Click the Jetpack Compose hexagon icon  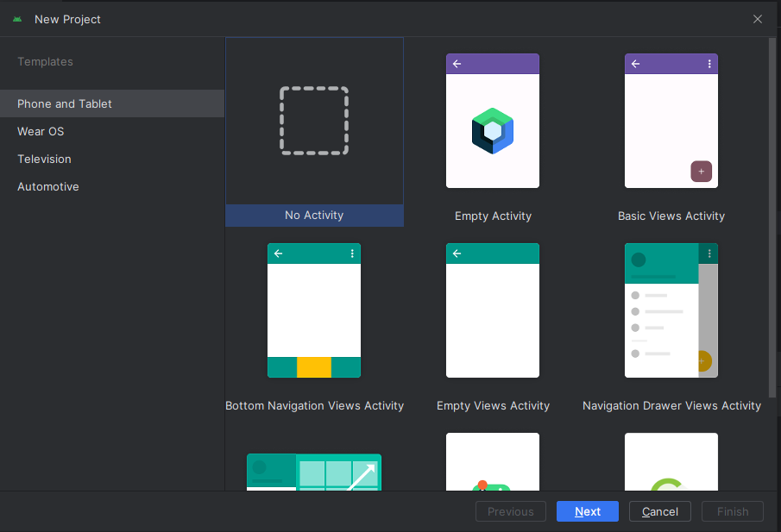tap(493, 131)
